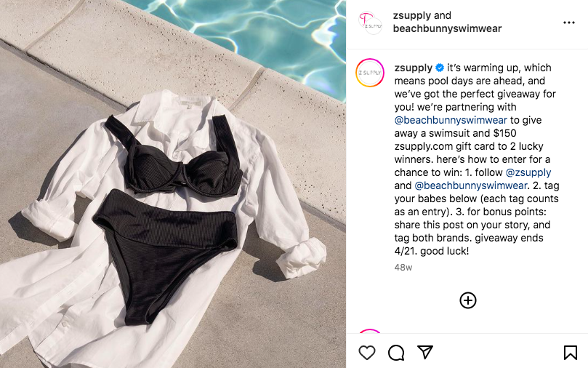The width and height of the screenshot is (588, 368).
Task: Open the three-dot more options menu
Action: (x=569, y=23)
